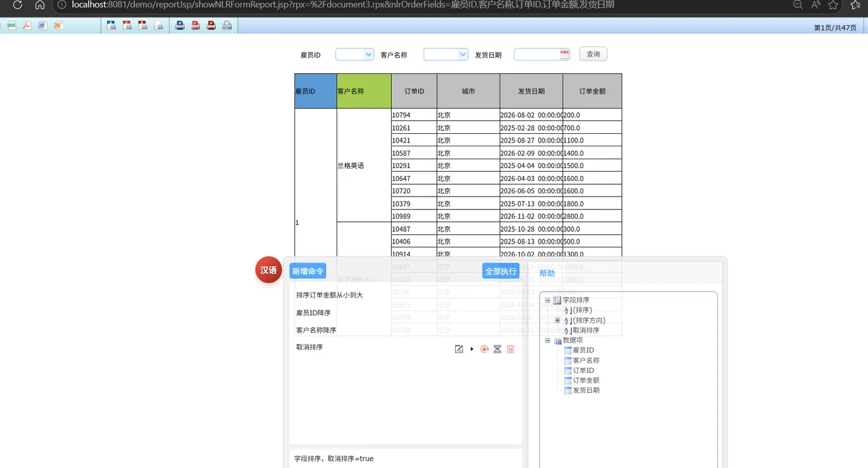Click the command text box showing 取消排序=true
This screenshot has width=868, height=468.
coord(405,459)
